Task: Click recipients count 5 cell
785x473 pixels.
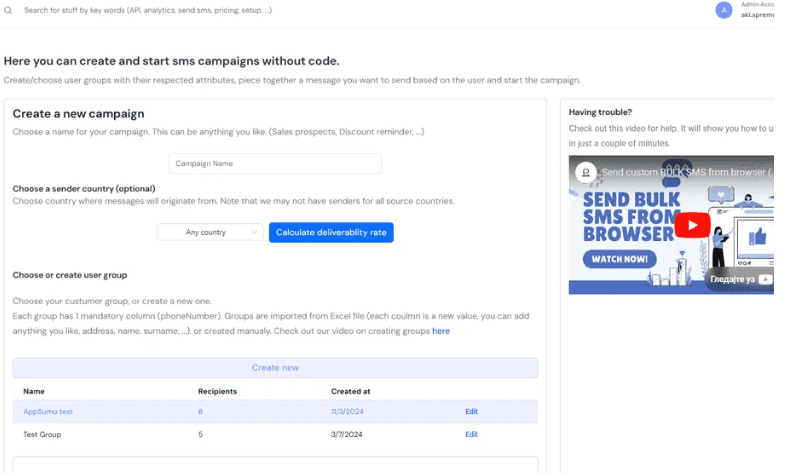Action: coord(200,434)
